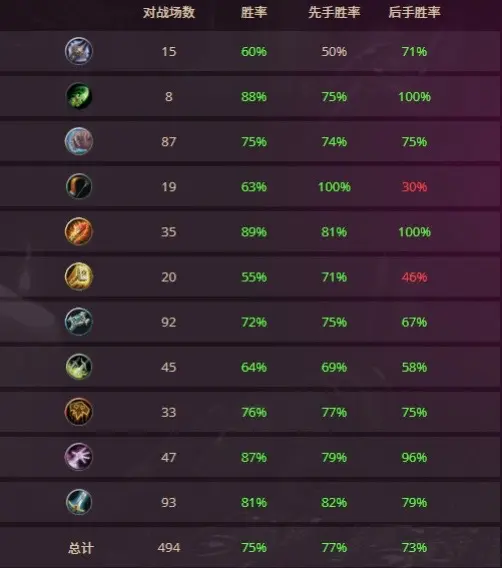Image resolution: width=502 pixels, height=568 pixels.
Task: Choose the Hunter bow class icon
Action: [x=79, y=187]
